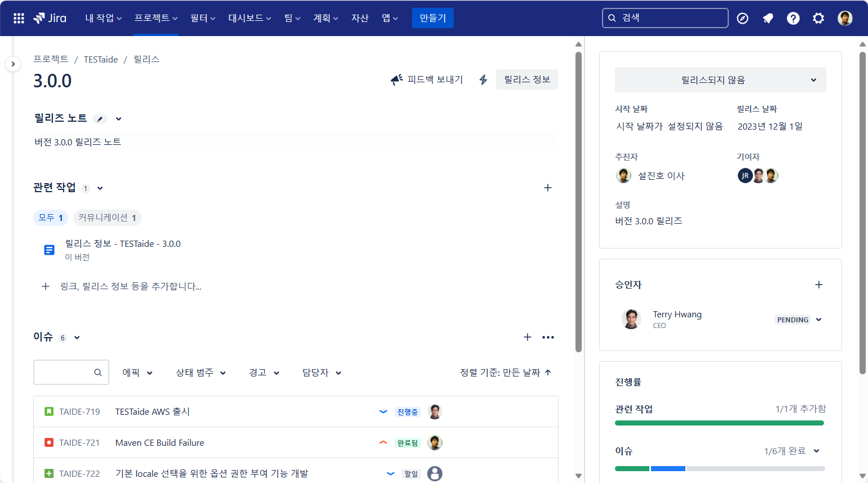Add related work with the plus icon
868x483 pixels.
click(547, 188)
